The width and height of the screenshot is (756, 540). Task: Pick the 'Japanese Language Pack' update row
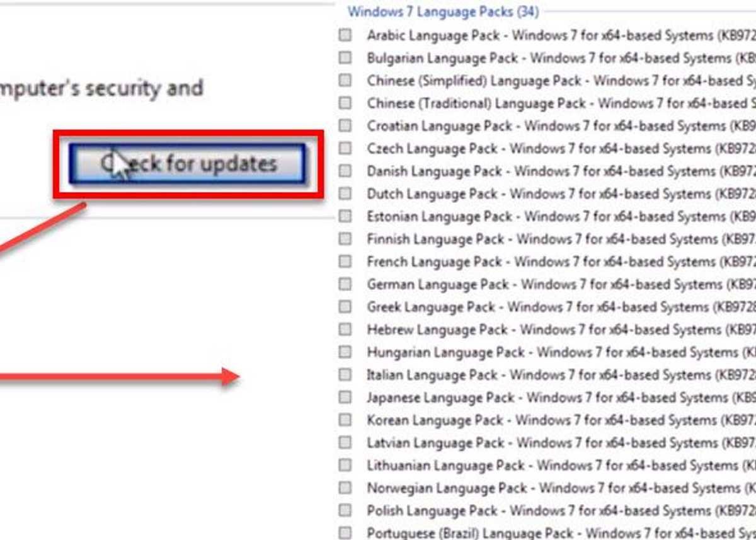click(x=561, y=398)
